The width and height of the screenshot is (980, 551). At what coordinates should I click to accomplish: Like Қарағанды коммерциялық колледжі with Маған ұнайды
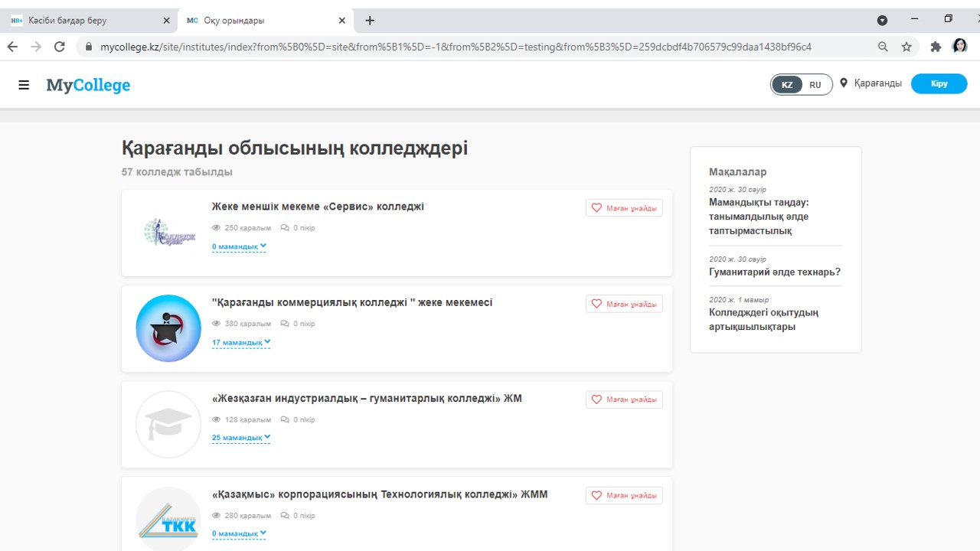(624, 304)
